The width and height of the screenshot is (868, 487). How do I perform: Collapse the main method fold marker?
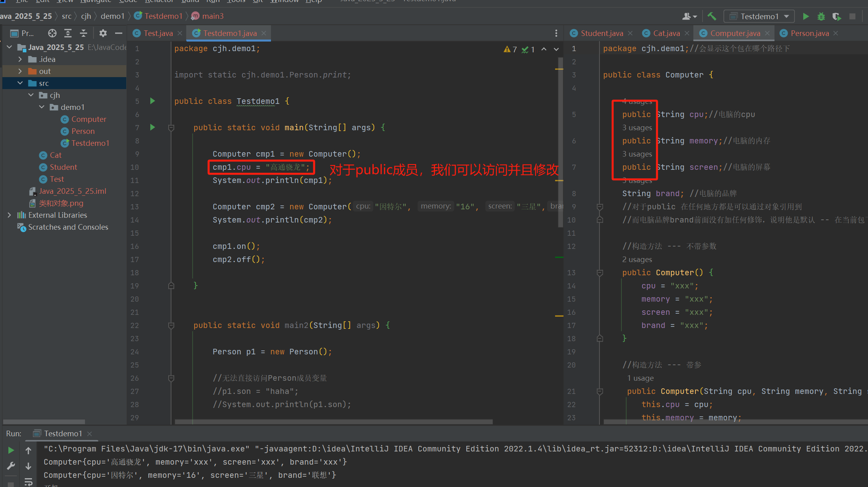[171, 128]
